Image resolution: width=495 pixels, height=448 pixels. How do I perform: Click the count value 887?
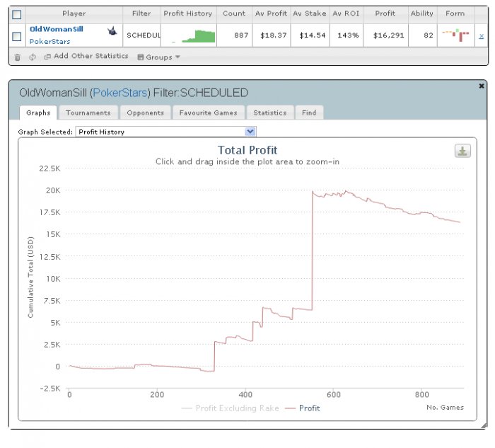pyautogui.click(x=241, y=35)
